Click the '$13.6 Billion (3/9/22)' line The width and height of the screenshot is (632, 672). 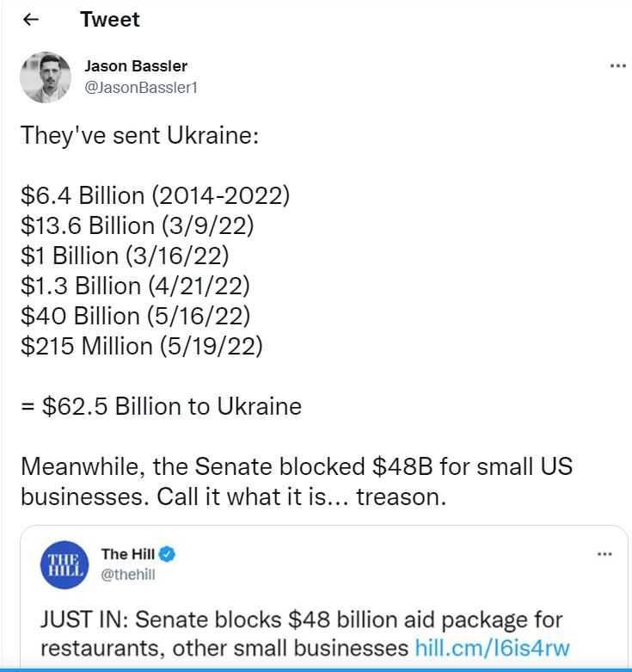[137, 225]
